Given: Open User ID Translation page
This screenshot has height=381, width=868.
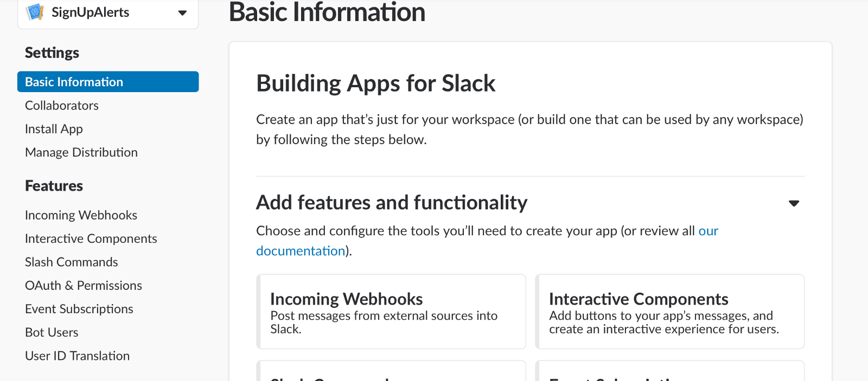Looking at the screenshot, I should pyautogui.click(x=78, y=356).
